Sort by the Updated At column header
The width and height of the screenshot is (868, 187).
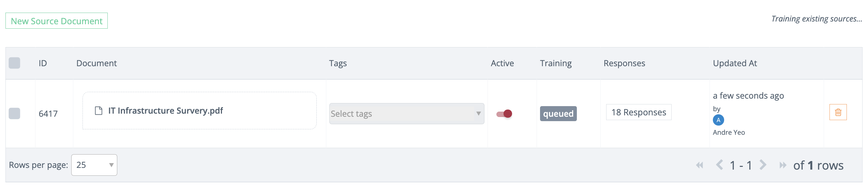tap(735, 63)
